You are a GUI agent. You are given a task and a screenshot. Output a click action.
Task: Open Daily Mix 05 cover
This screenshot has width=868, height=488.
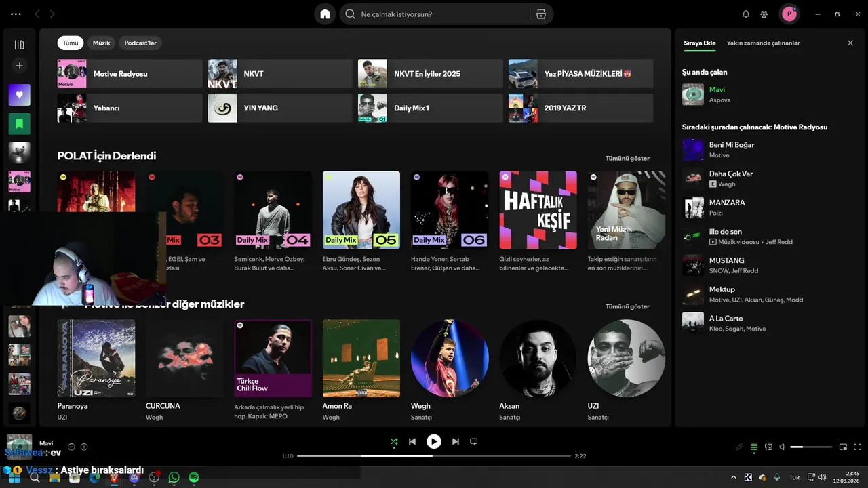(x=361, y=210)
